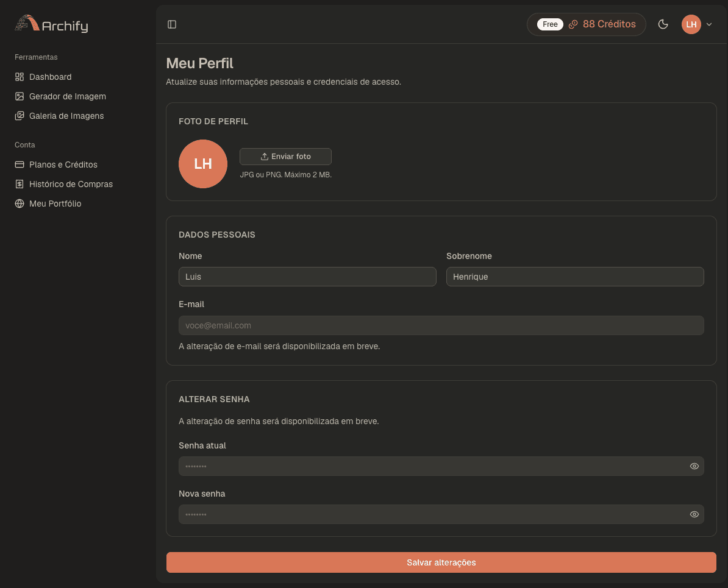Viewport: 728px width, 588px height.
Task: Click the Meu Portfólio globe icon
Action: click(20, 204)
